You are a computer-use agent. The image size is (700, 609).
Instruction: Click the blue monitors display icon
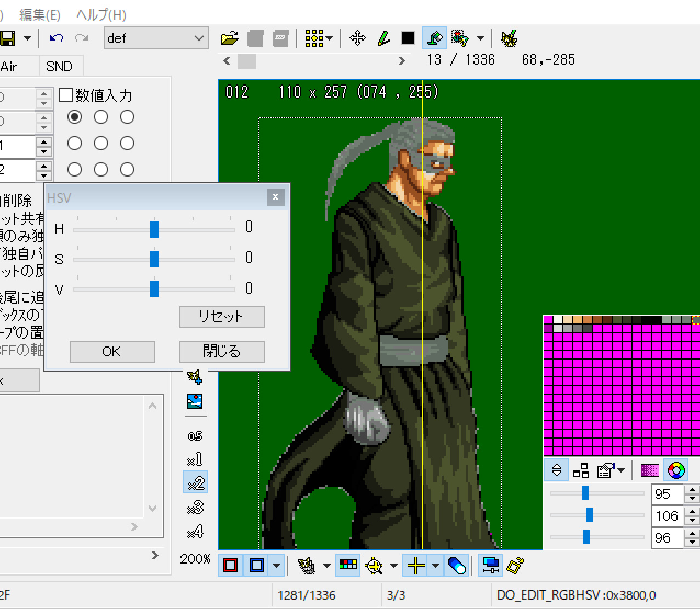pos(490,565)
